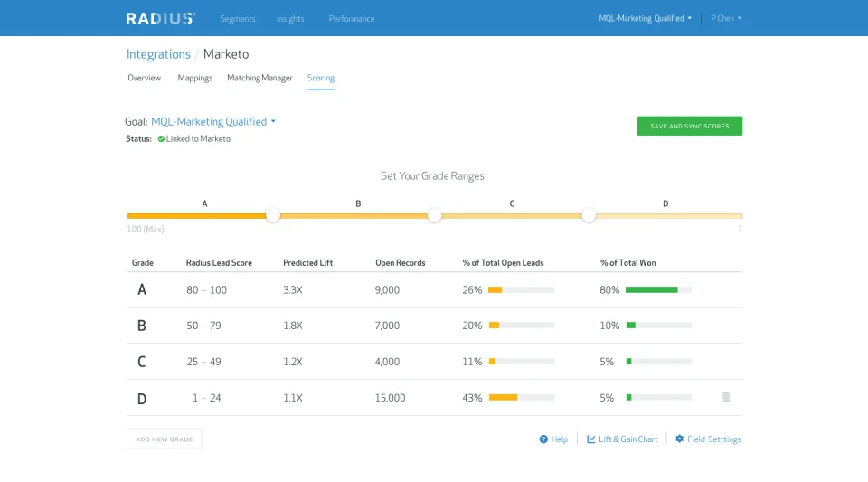Screen dimensions: 868x482
Task: Click the Radius logo
Action: click(x=161, y=18)
